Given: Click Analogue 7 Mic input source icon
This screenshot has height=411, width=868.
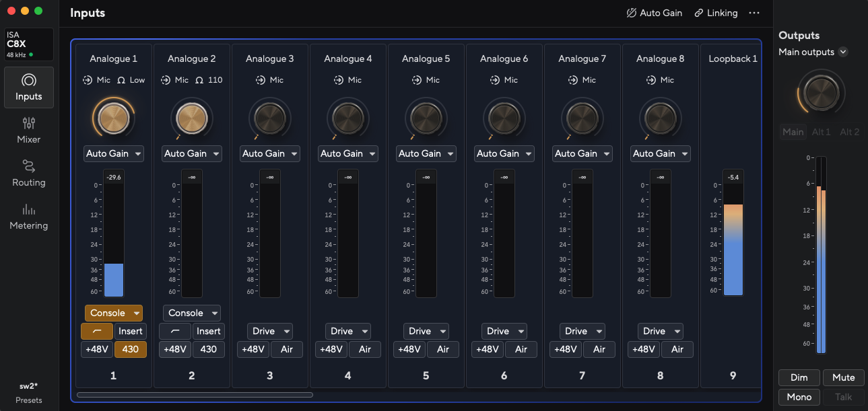Looking at the screenshot, I should [573, 80].
